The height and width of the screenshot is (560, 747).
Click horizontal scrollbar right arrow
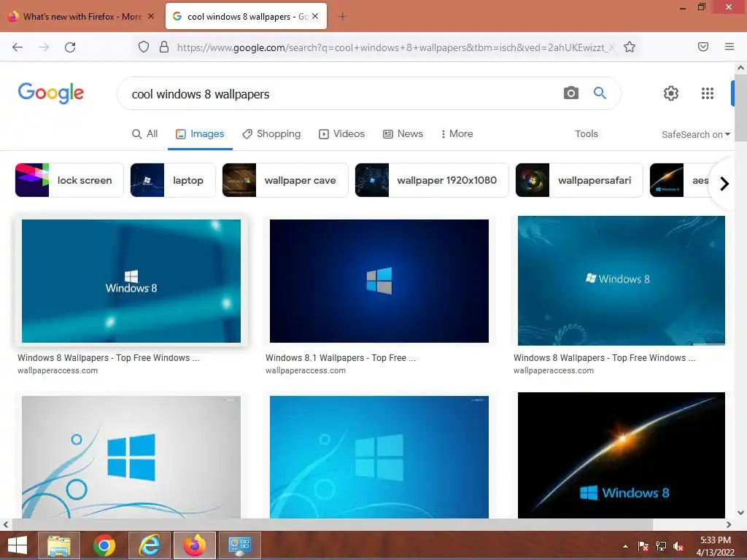pyautogui.click(x=729, y=524)
